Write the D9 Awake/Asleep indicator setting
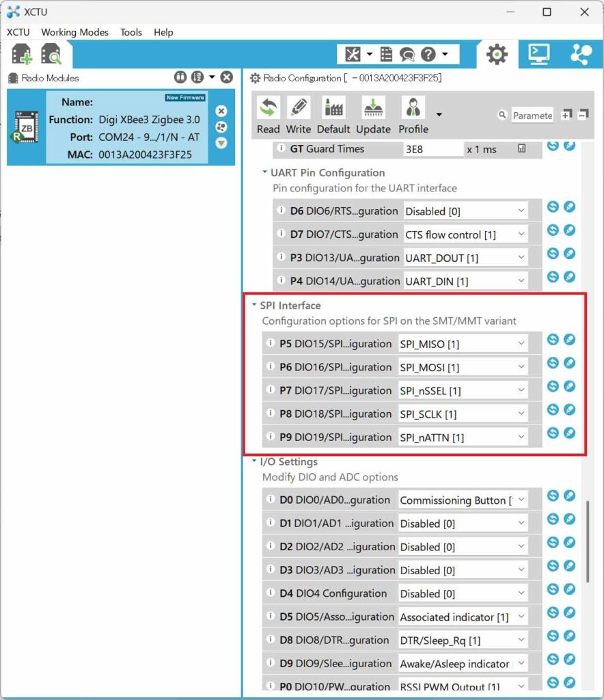 569,660
